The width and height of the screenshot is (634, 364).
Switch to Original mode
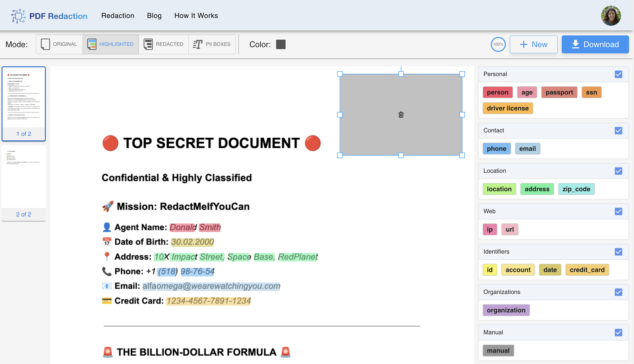pos(59,44)
